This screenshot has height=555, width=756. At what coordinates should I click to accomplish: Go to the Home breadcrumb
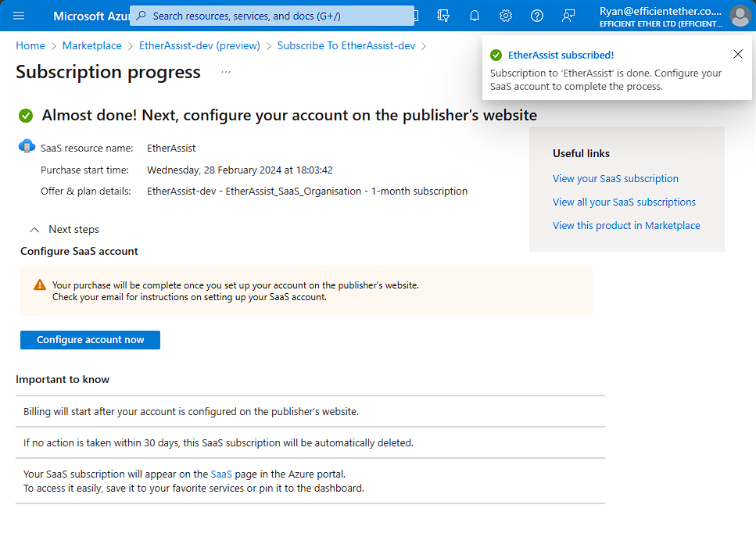point(30,45)
